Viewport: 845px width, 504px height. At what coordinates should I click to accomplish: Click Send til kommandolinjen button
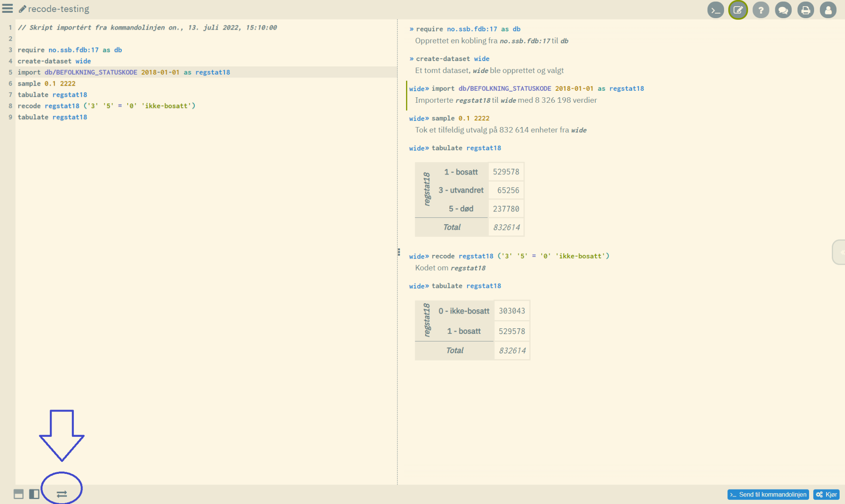[768, 494]
